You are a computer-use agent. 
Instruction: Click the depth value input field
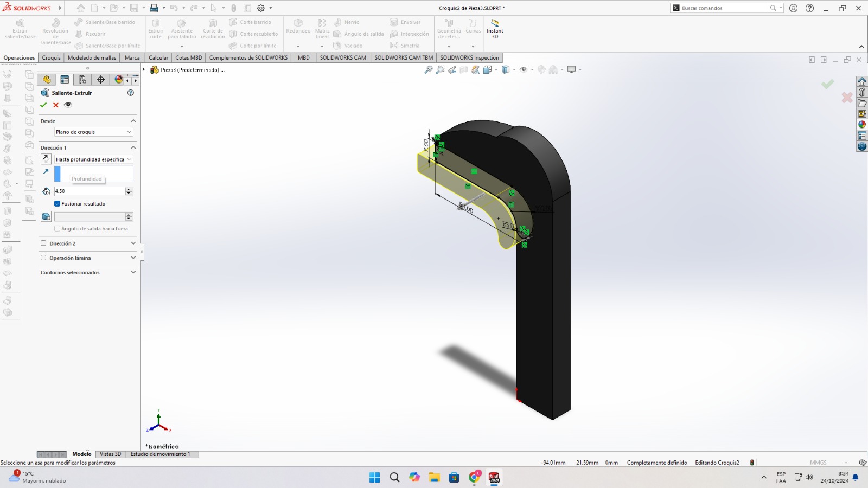(90, 191)
